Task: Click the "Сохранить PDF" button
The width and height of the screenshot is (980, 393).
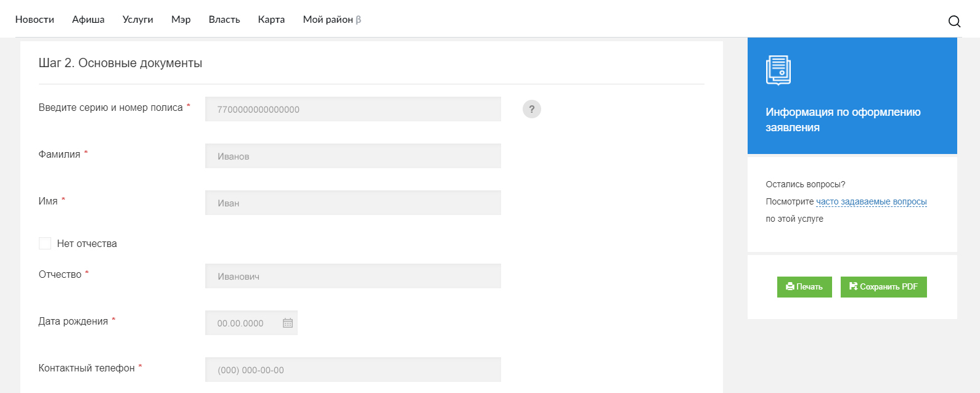Action: [883, 286]
